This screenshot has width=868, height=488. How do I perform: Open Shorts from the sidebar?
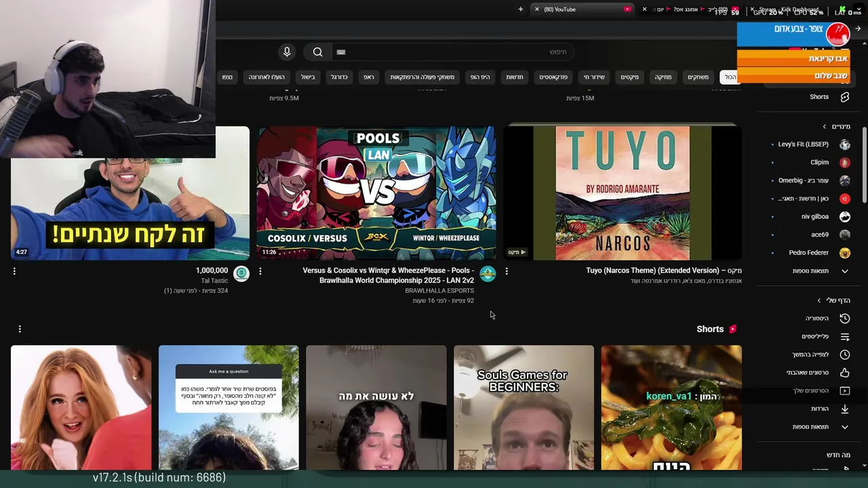[x=829, y=97]
